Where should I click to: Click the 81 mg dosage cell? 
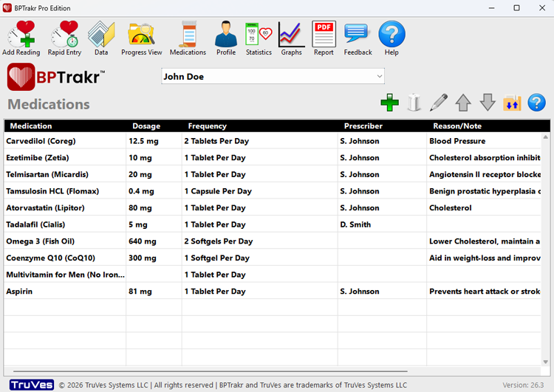(x=154, y=292)
